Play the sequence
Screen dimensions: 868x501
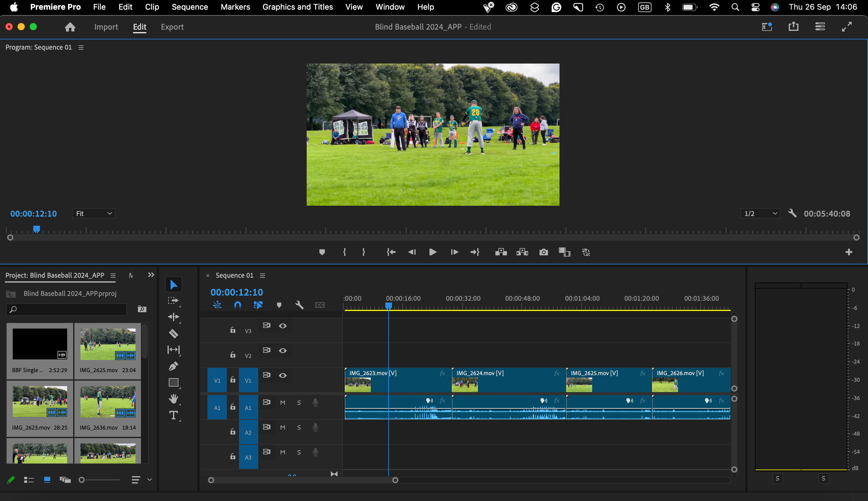433,252
